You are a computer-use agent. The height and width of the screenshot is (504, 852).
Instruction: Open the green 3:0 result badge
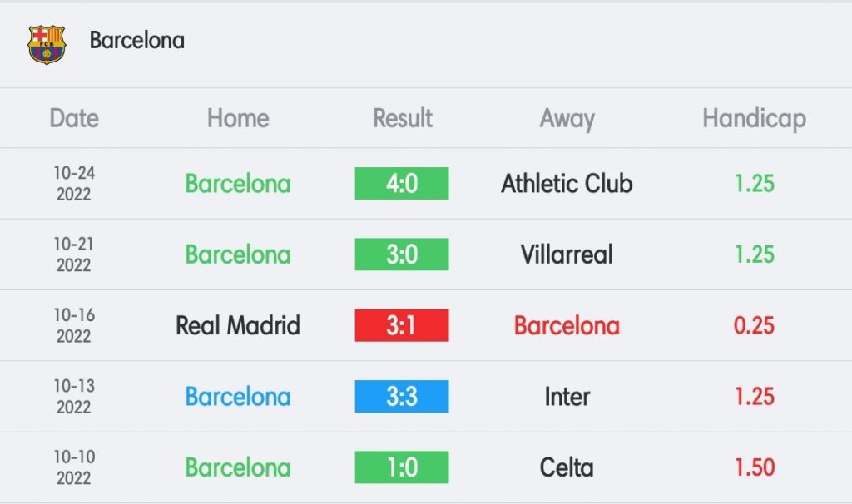coord(402,254)
